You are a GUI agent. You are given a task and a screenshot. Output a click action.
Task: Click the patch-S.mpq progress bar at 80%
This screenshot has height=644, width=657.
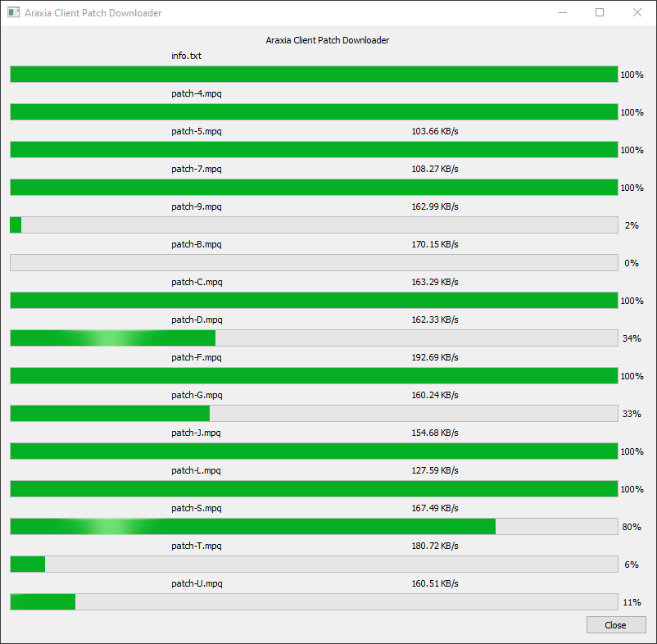click(x=314, y=527)
